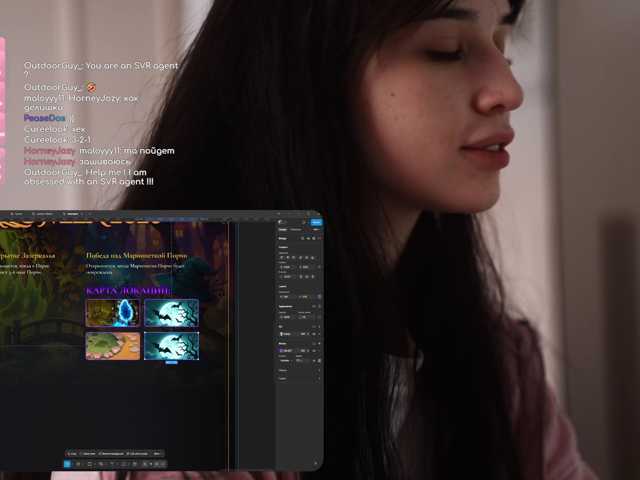Click the corner radius field

pos(306,317)
